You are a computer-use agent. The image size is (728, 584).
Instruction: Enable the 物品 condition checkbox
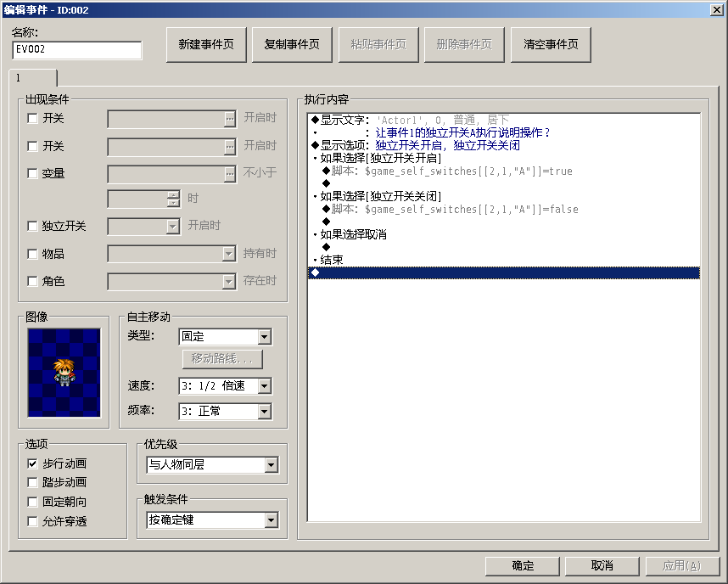point(32,254)
